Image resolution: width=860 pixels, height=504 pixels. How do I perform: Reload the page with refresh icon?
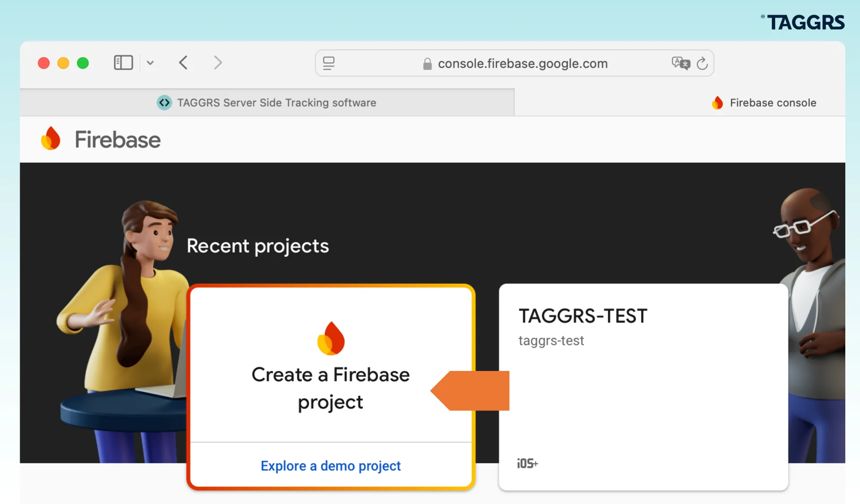coord(702,63)
